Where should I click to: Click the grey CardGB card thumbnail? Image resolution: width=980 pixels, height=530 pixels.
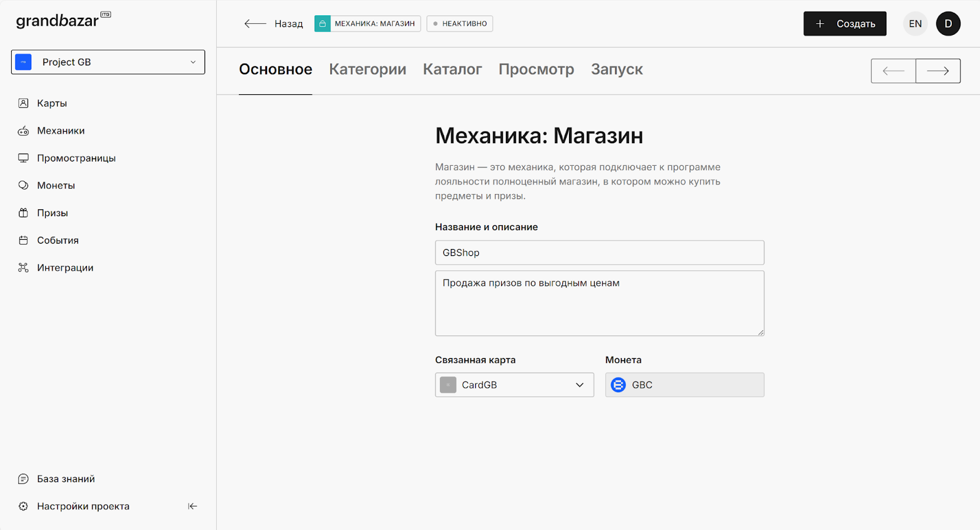(448, 385)
